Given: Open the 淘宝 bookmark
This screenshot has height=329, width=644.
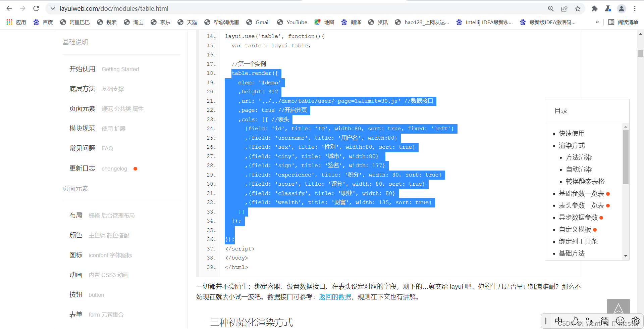Looking at the screenshot, I should [133, 22].
